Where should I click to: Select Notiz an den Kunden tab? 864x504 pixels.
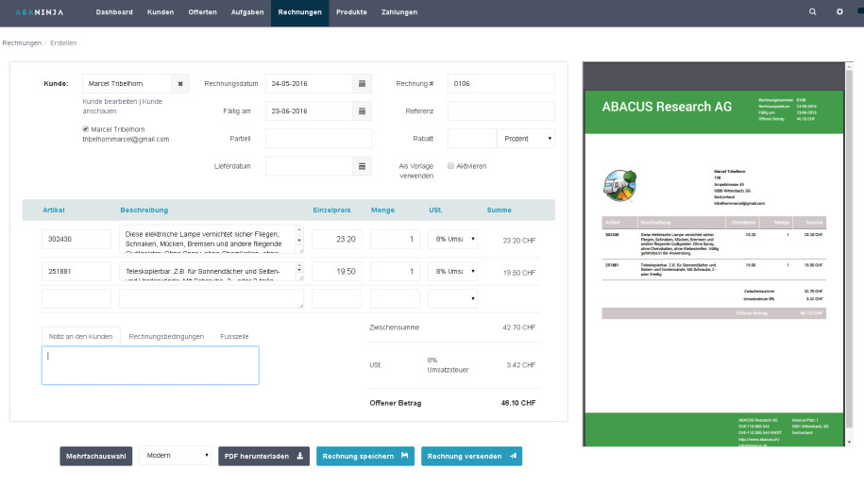point(80,337)
